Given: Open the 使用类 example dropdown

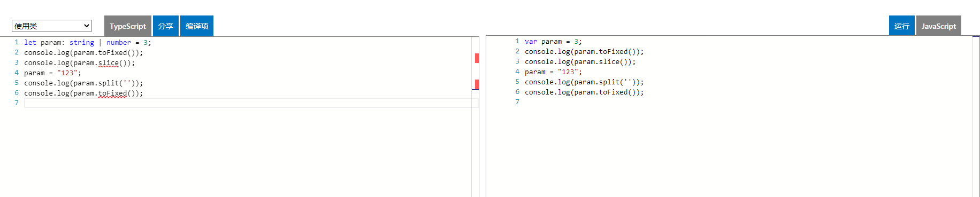Looking at the screenshot, I should (52, 26).
